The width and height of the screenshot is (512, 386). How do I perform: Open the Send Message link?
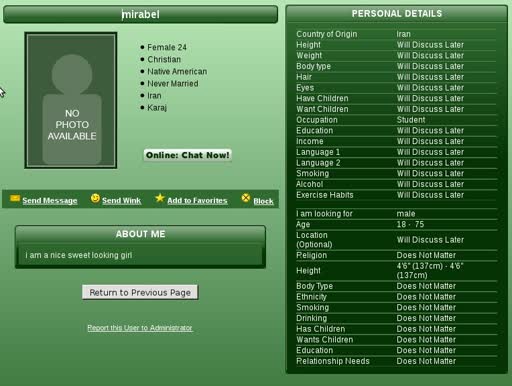coord(50,201)
